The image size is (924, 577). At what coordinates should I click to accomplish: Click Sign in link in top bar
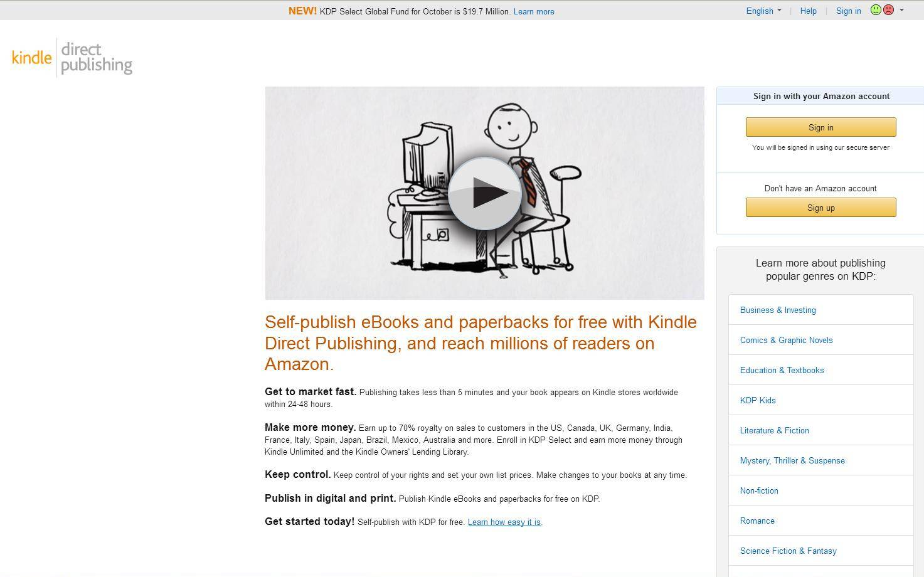pos(848,11)
